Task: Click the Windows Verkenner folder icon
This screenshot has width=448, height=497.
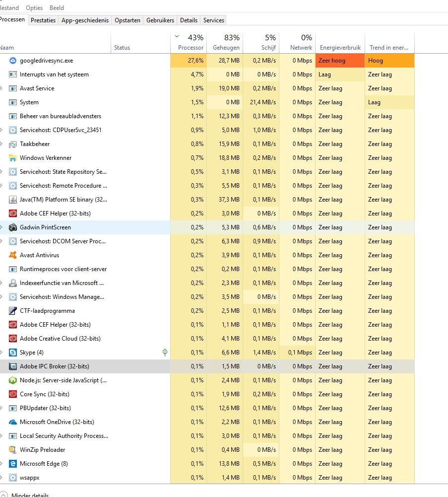Action: (13, 158)
